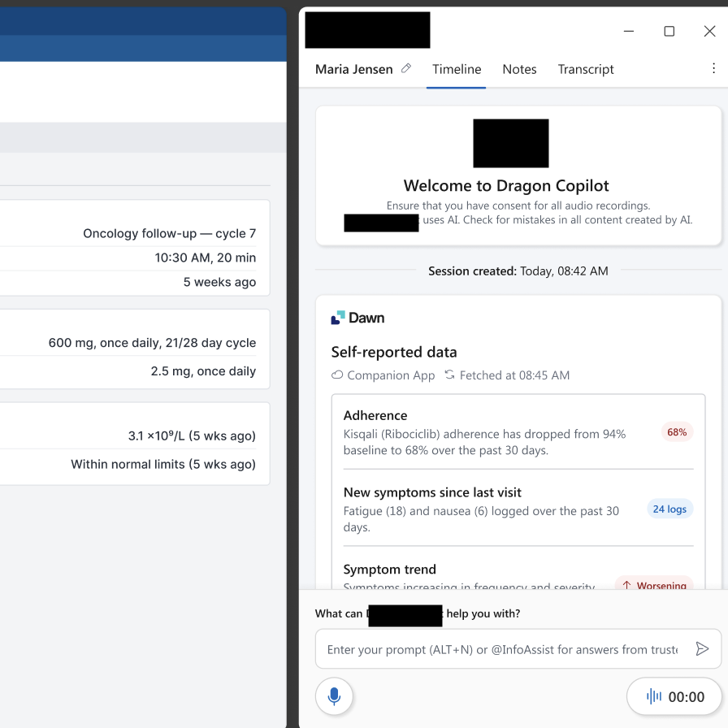
Task: Open New symptoms since last visit entry
Action: pyautogui.click(x=518, y=509)
